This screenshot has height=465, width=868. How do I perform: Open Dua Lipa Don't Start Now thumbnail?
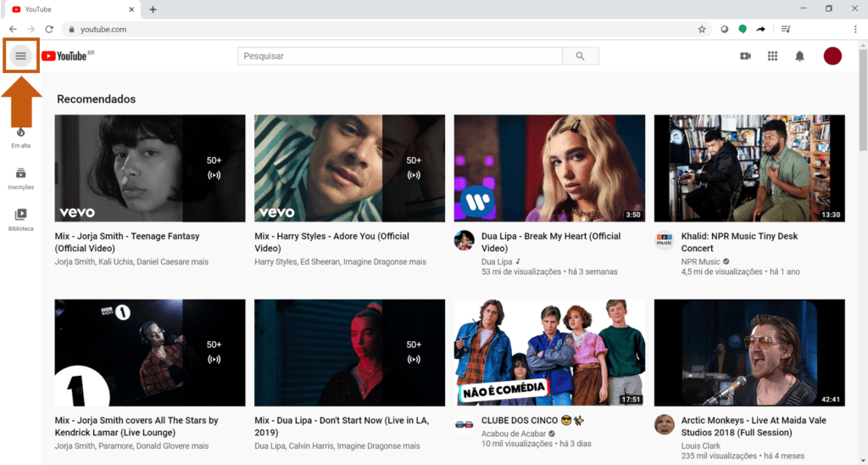coord(350,353)
